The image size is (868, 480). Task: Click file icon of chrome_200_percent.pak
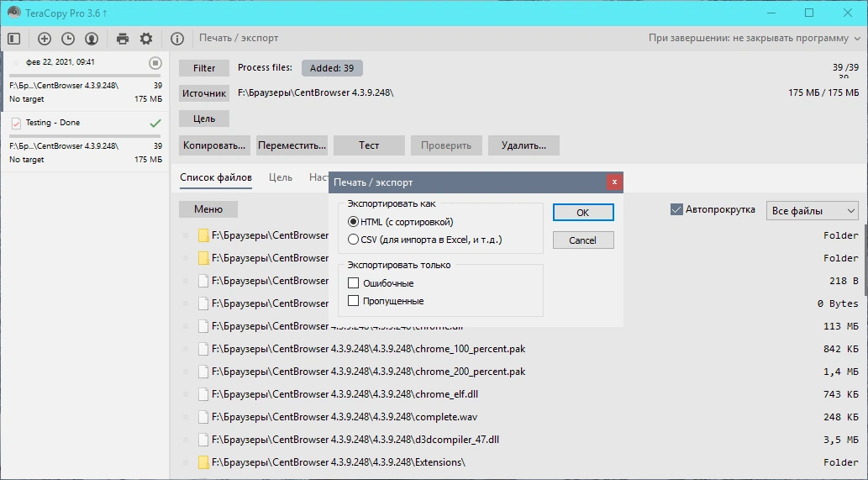[203, 372]
